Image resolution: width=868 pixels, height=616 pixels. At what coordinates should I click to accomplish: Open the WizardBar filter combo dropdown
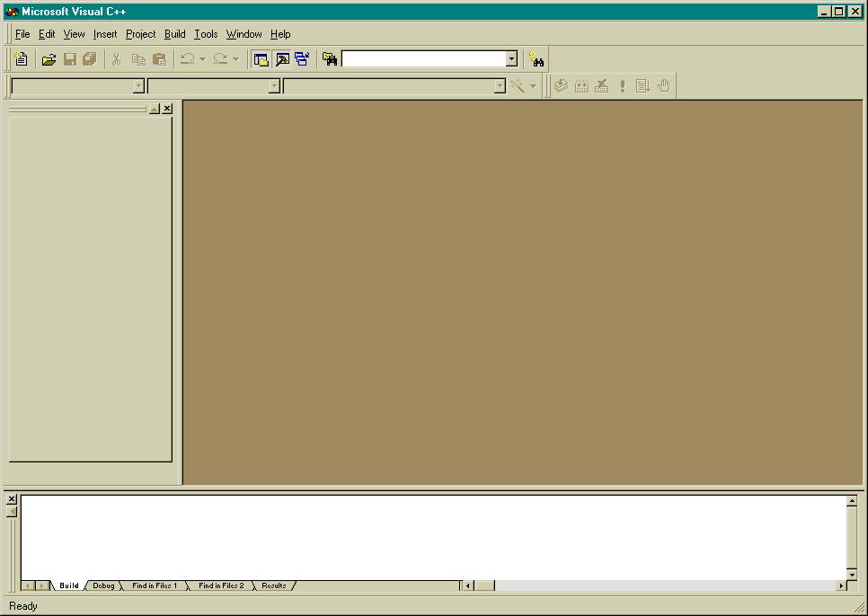pos(274,86)
